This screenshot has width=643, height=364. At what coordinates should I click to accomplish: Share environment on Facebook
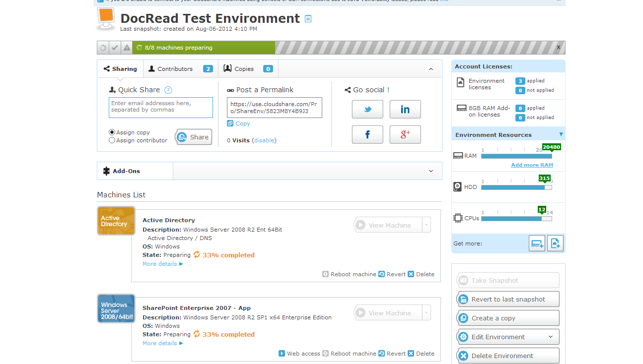(367, 134)
